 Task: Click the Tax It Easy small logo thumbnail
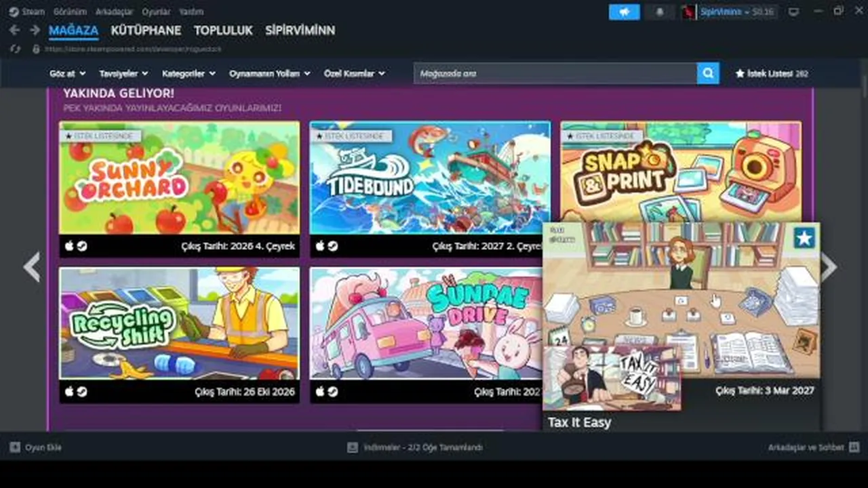(x=612, y=378)
